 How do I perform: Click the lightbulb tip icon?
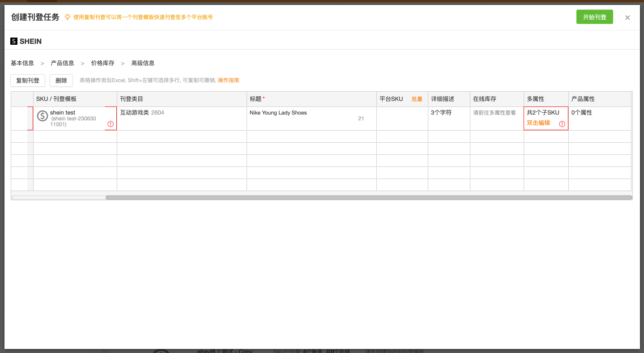(x=68, y=17)
